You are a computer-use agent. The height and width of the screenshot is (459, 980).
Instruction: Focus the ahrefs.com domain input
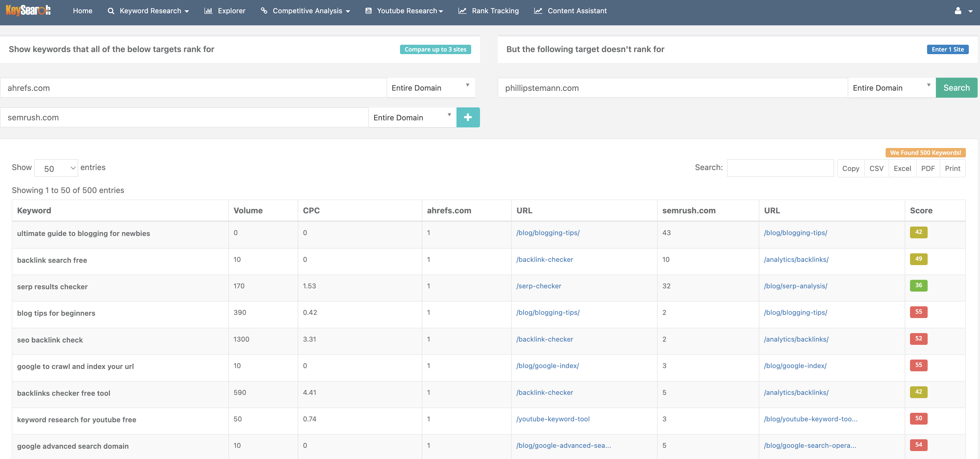193,88
